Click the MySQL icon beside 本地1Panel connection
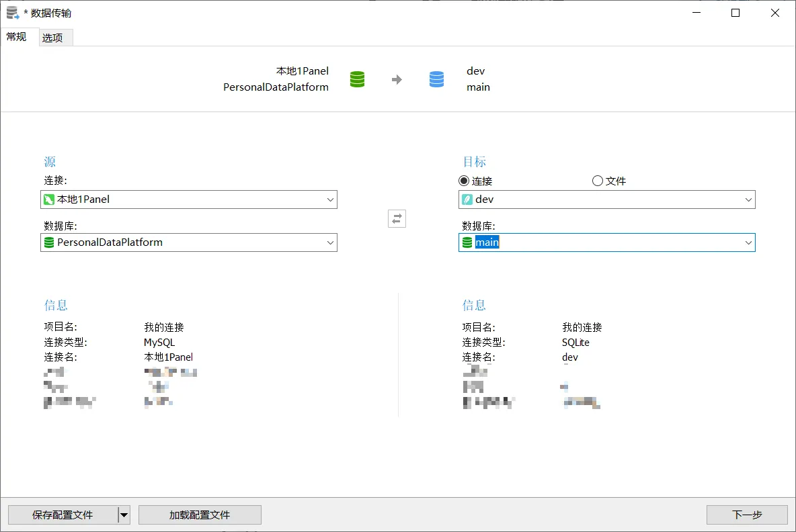This screenshot has width=796, height=532. pyautogui.click(x=49, y=199)
